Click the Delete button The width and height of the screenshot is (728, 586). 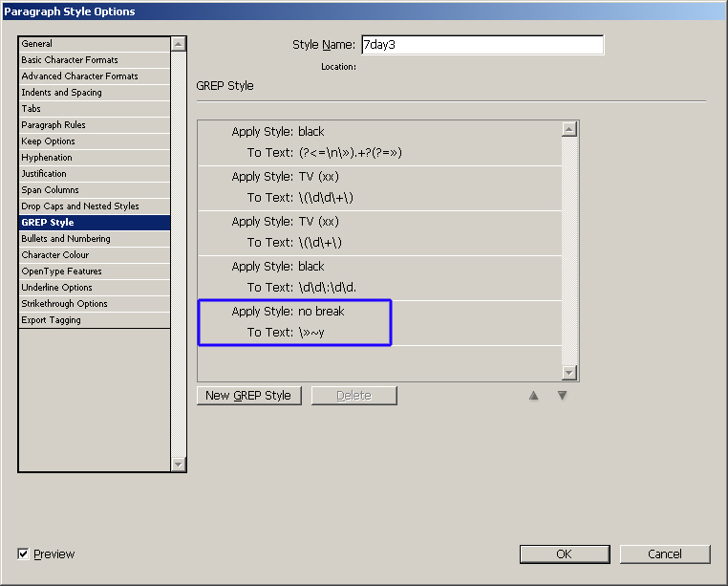pos(353,396)
